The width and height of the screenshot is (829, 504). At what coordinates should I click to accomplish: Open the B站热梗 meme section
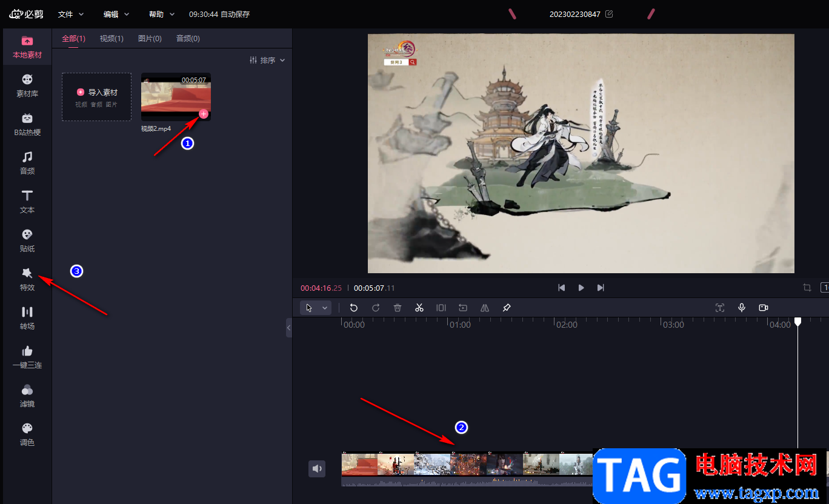pyautogui.click(x=27, y=125)
